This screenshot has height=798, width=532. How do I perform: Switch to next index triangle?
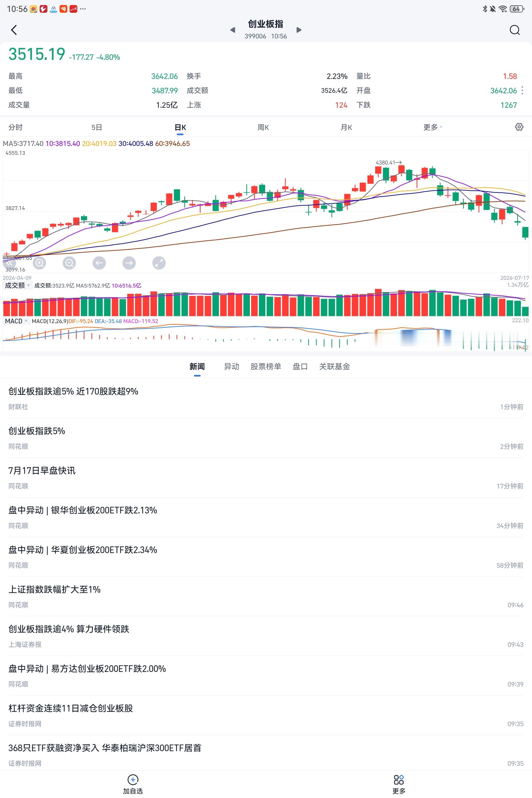point(299,30)
